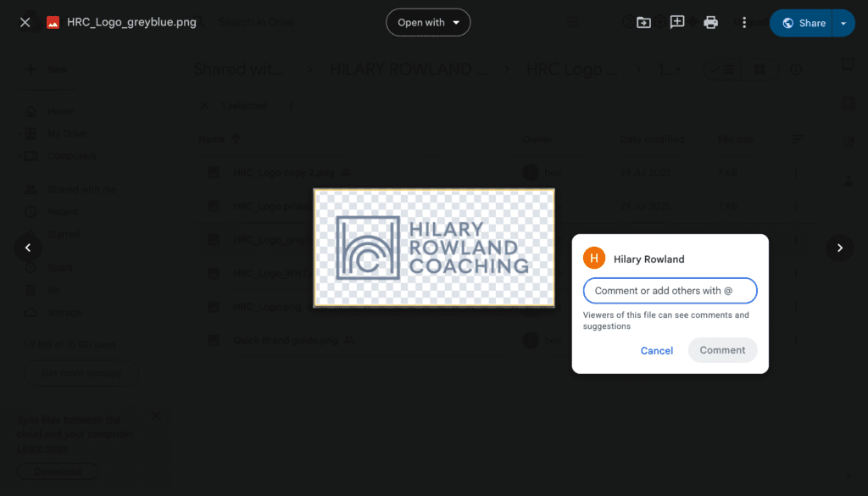Open My Drive in the dimmed sidebar
Viewport: 868px width, 496px height.
(x=66, y=134)
